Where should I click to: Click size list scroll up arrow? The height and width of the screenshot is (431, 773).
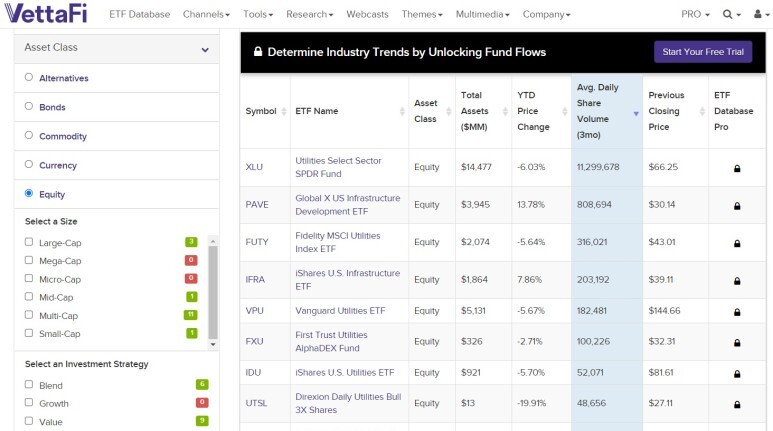coord(213,241)
